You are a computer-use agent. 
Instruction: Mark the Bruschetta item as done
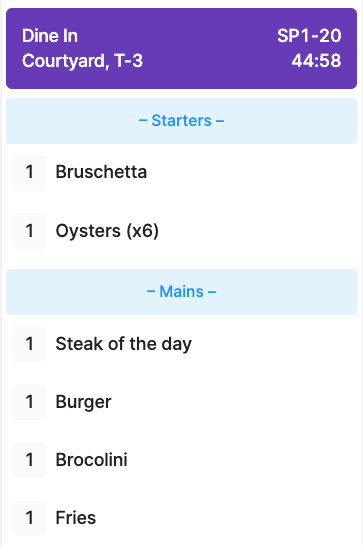(181, 172)
